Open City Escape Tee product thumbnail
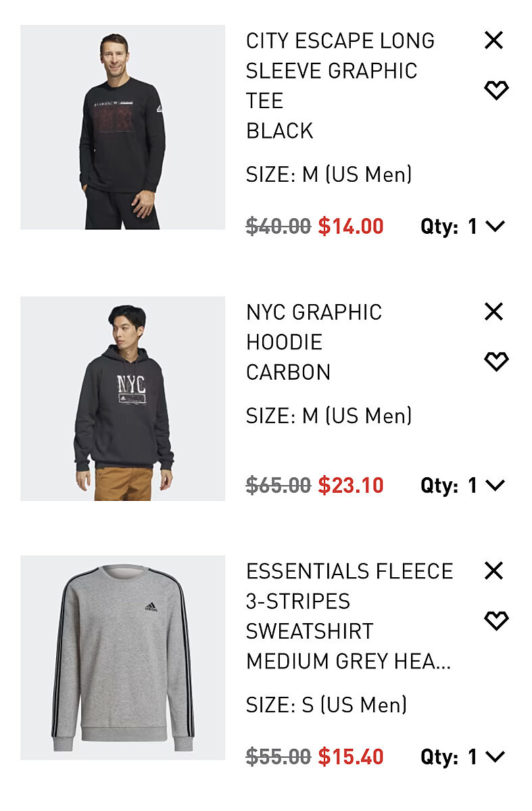Viewport: 532px width, 811px height. tap(122, 127)
